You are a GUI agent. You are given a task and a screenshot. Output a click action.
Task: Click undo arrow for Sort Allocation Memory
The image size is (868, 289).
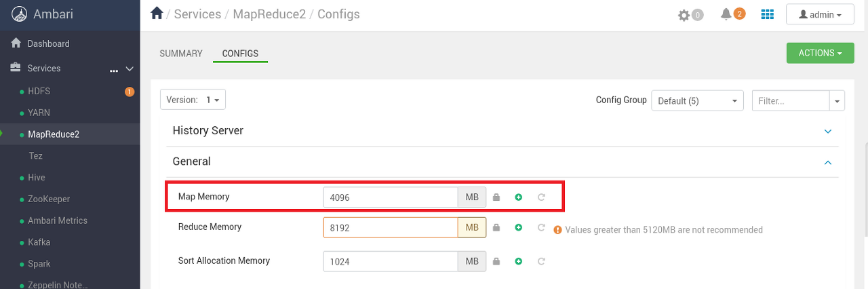click(x=540, y=261)
